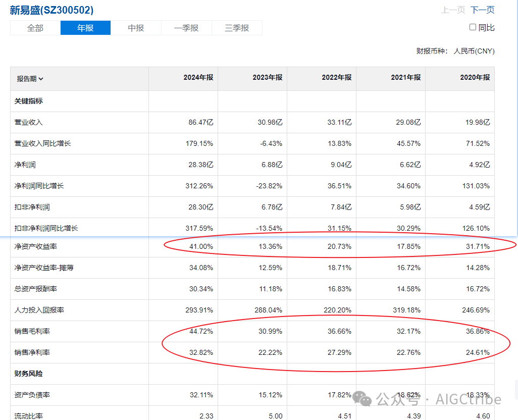Click the 32.11% debt ratio value

pyautogui.click(x=201, y=395)
